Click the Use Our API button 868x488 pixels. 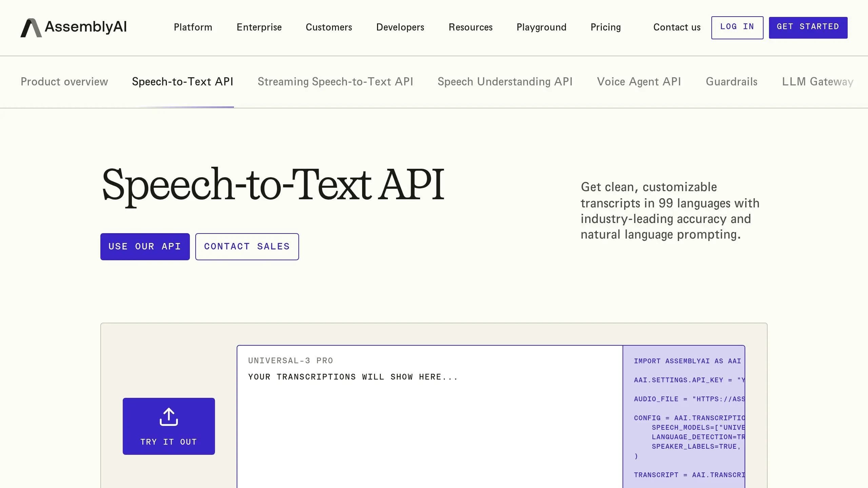coord(145,246)
